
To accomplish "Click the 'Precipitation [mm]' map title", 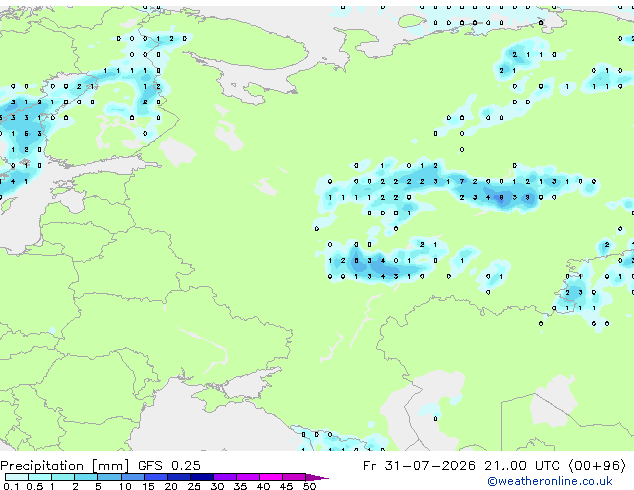I will pyautogui.click(x=64, y=466).
